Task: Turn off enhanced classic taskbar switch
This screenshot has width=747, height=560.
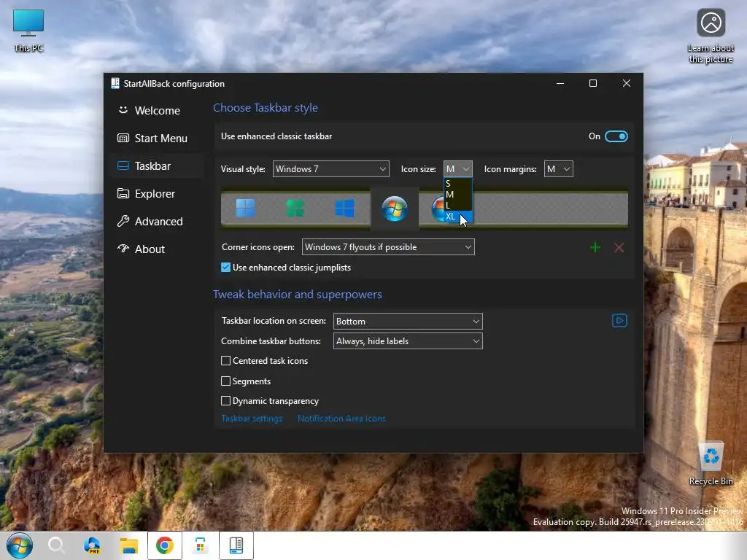Action: click(616, 136)
